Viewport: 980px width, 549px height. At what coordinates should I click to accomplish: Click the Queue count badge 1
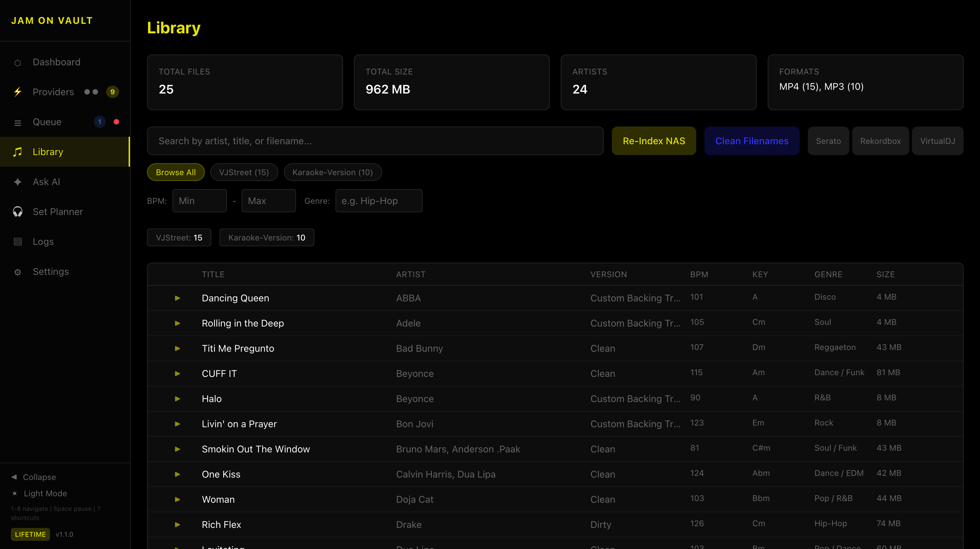tap(100, 122)
